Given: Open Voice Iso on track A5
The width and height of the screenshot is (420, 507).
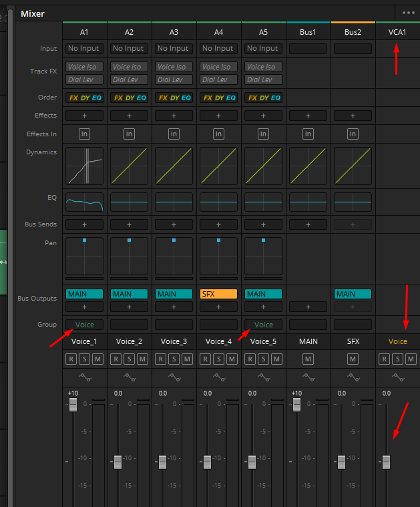Looking at the screenshot, I should tap(263, 67).
